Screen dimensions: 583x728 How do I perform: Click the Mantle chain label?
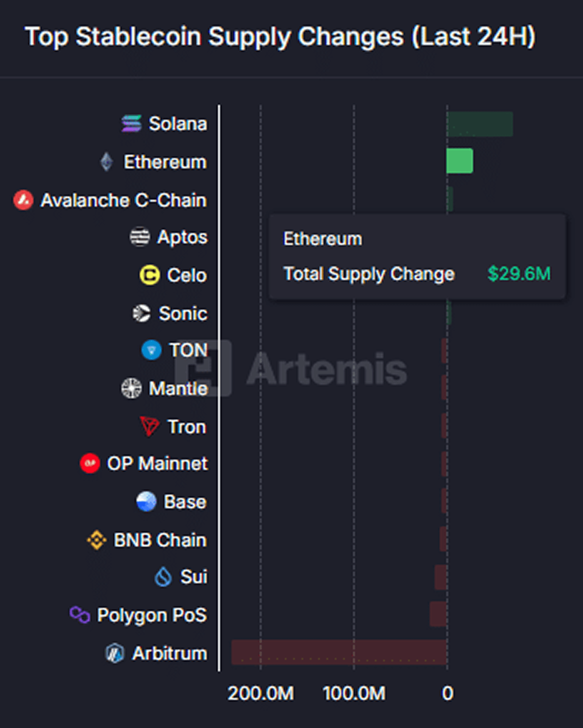click(x=178, y=389)
